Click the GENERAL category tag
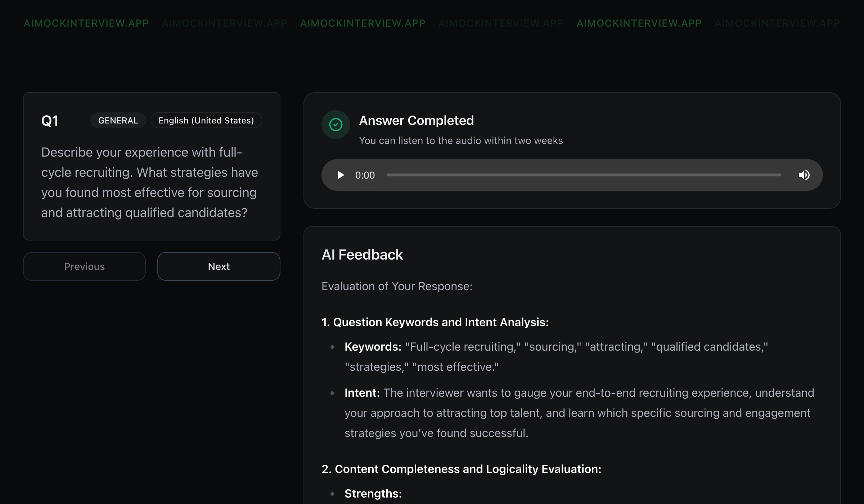Image resolution: width=864 pixels, height=504 pixels. pyautogui.click(x=118, y=121)
